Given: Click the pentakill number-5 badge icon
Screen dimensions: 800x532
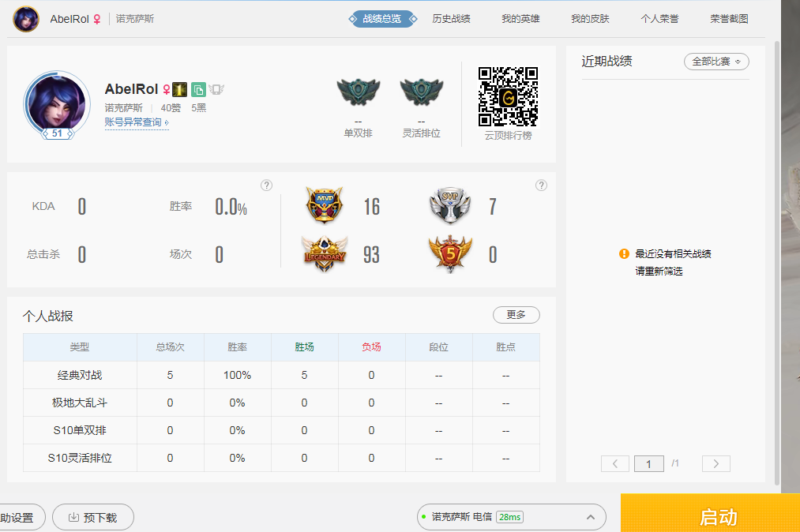Looking at the screenshot, I should tap(450, 253).
